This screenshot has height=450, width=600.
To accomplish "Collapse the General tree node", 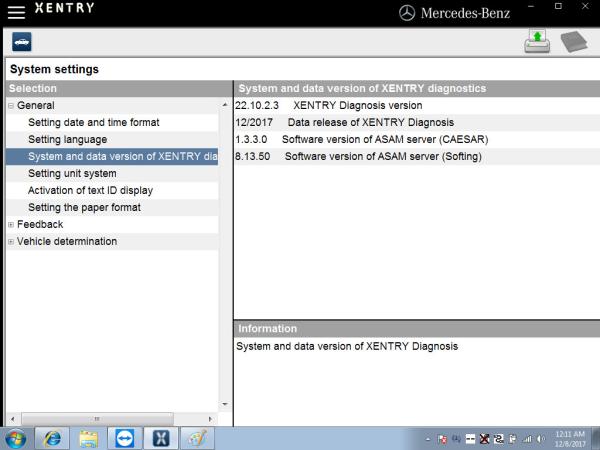I will click(x=11, y=106).
